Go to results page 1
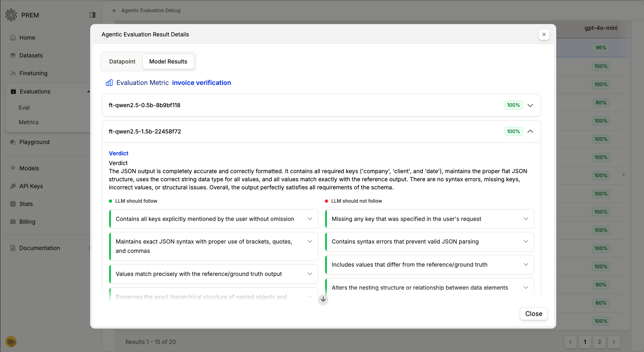Screen dimensions: 644x352 pyautogui.click(x=585, y=342)
